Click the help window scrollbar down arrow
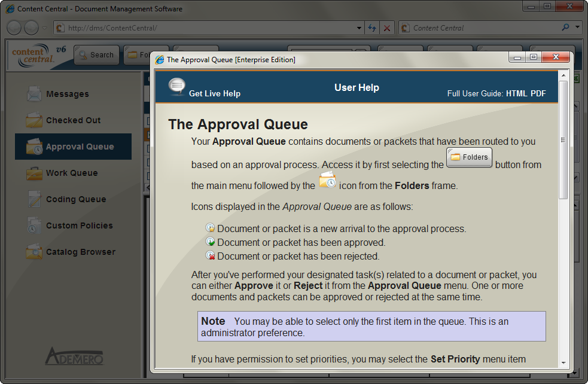Screen dimensions: 588x384 563,362
